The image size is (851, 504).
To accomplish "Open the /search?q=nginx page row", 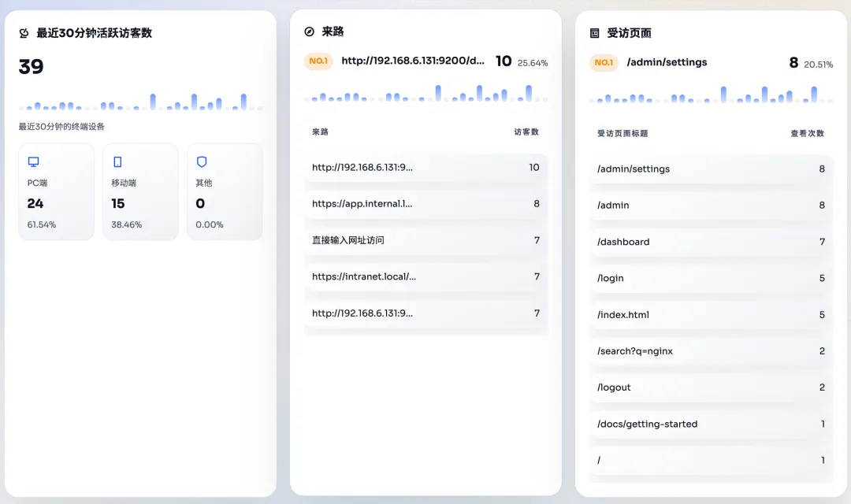I will [711, 351].
